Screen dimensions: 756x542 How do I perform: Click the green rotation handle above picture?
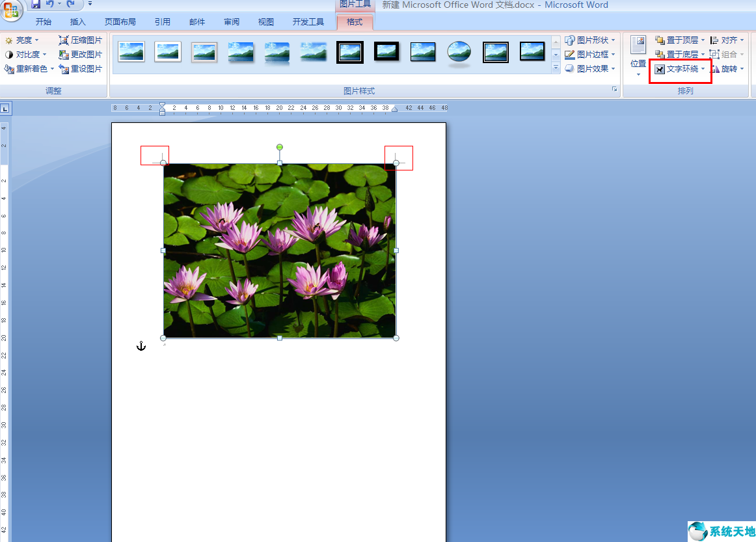click(280, 147)
